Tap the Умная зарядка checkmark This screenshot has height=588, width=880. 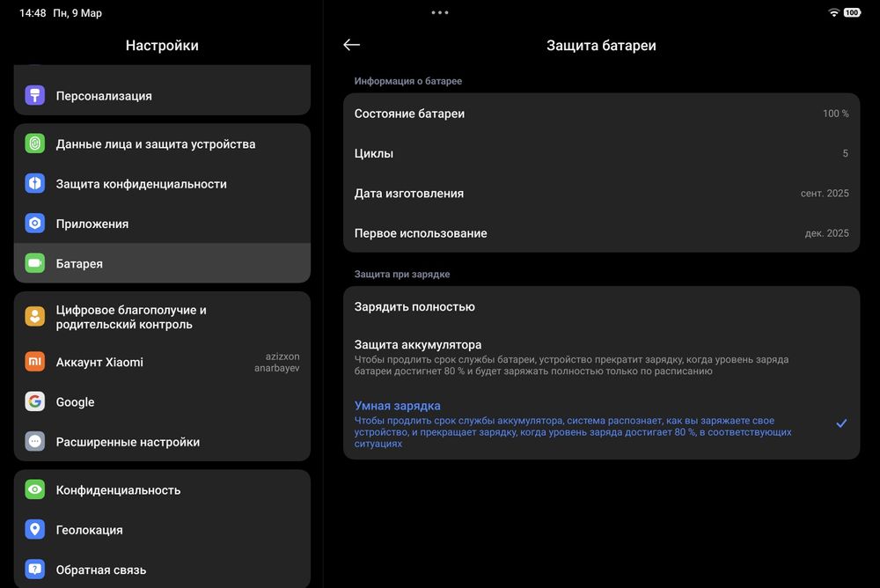click(x=841, y=423)
